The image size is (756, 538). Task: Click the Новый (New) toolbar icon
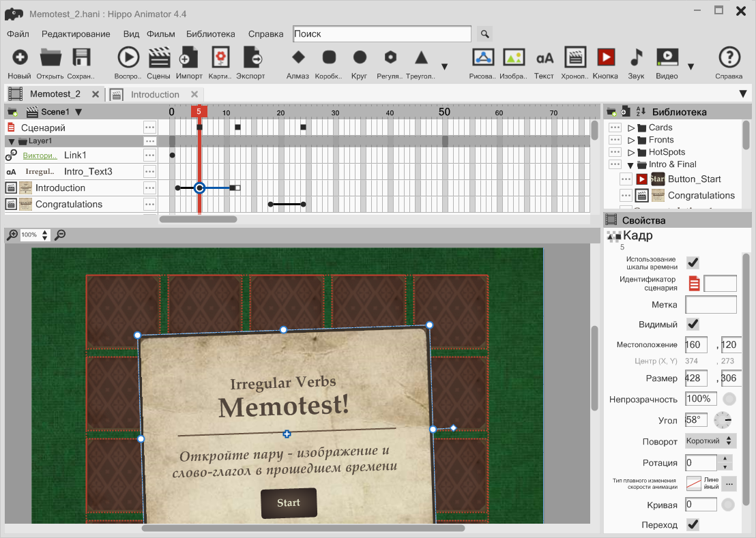[x=19, y=57]
